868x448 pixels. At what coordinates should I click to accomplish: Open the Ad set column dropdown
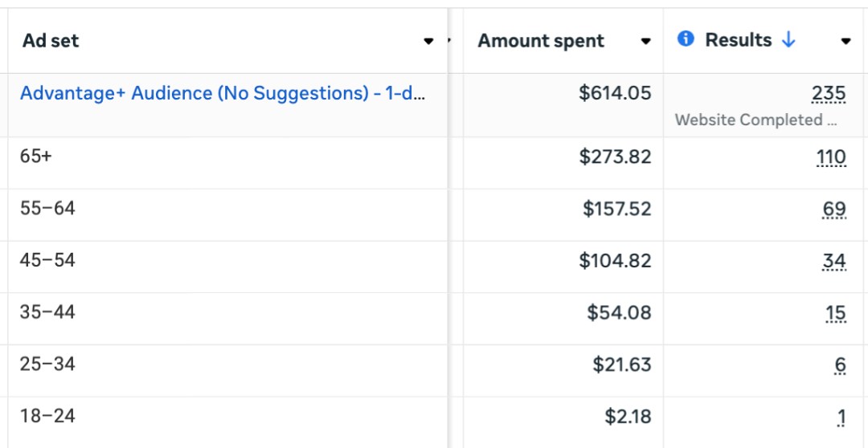[429, 42]
